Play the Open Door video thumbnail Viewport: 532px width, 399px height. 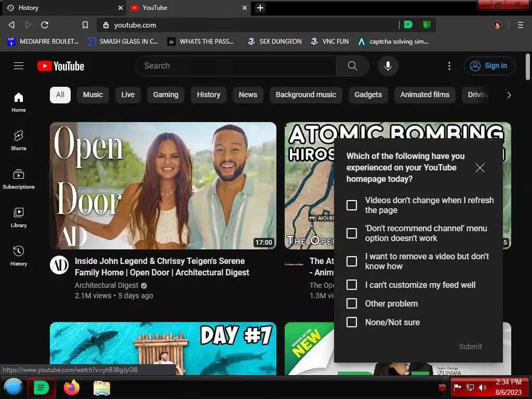pyautogui.click(x=163, y=185)
